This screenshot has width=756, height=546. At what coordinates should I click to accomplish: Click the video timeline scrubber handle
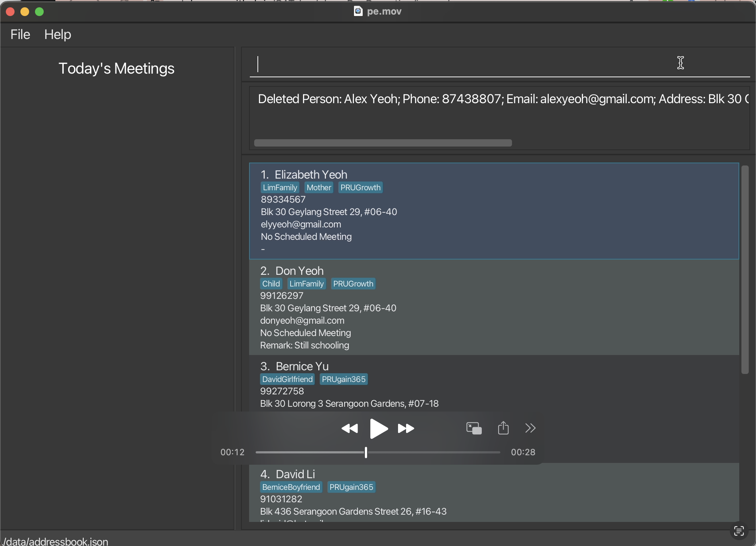pyautogui.click(x=366, y=452)
